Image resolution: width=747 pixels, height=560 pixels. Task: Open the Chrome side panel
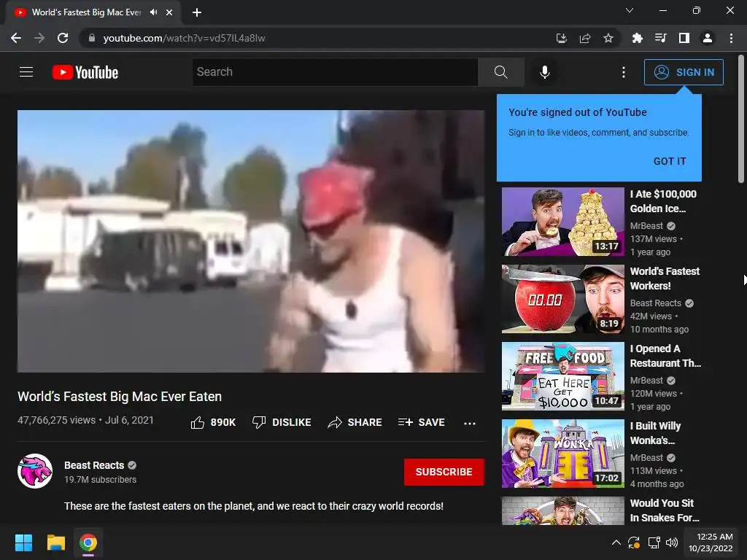pos(684,38)
